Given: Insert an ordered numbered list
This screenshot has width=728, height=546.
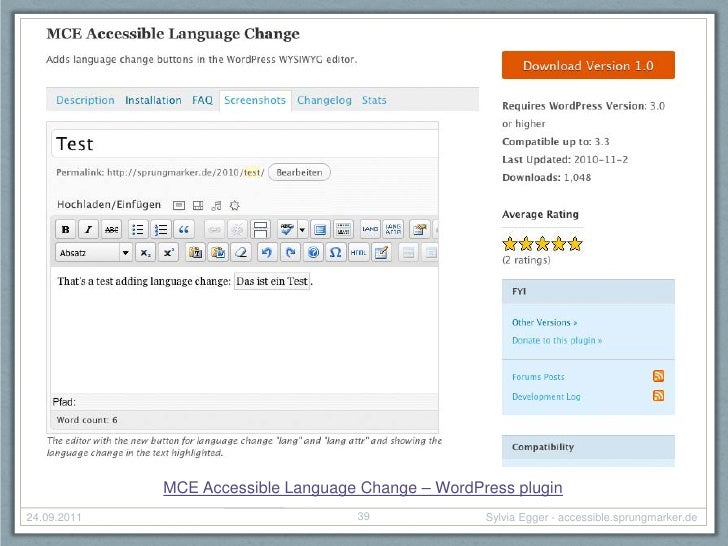Looking at the screenshot, I should coord(161,229).
